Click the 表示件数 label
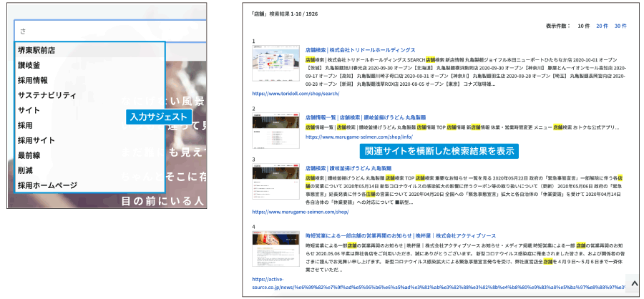This screenshot has width=644, height=299. (x=557, y=26)
